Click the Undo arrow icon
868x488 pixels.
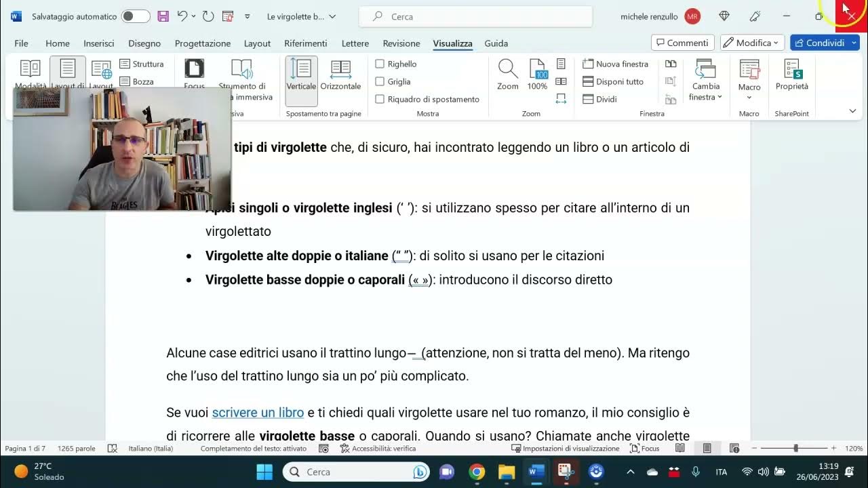coord(182,16)
